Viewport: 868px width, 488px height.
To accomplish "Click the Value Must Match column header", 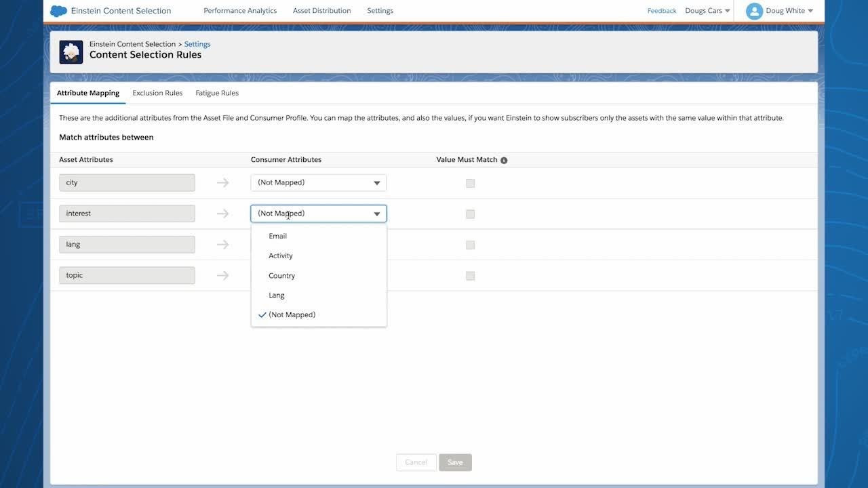I will pyautogui.click(x=467, y=160).
